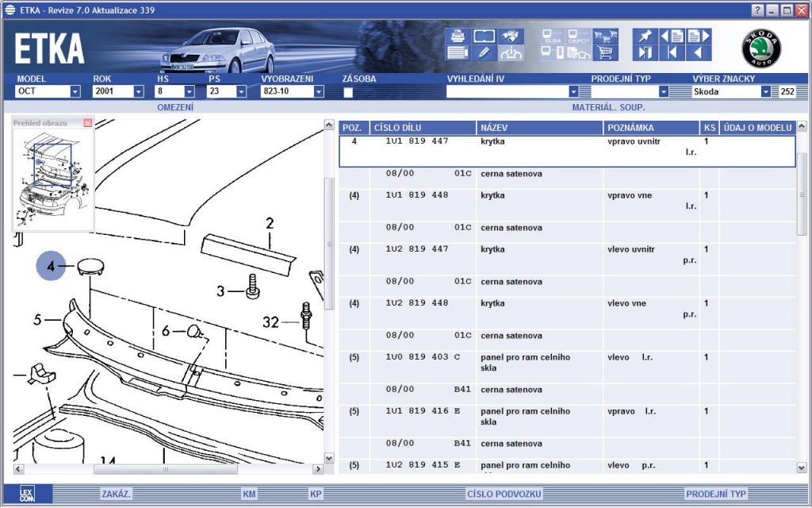Select position 2 label in the diagram
Image resolution: width=812 pixels, height=508 pixels.
click(x=270, y=223)
